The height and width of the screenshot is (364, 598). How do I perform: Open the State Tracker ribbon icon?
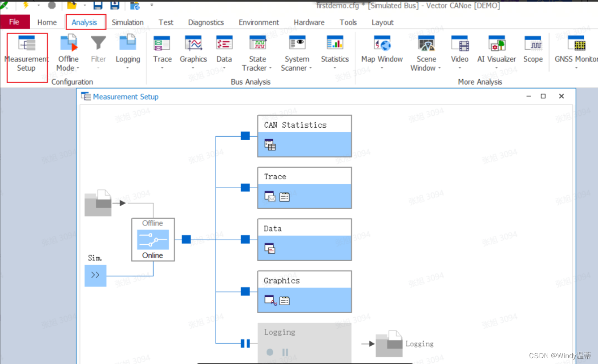pyautogui.click(x=258, y=43)
